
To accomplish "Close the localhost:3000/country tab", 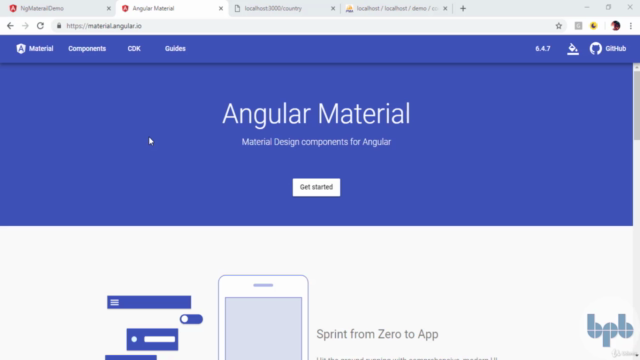I will (333, 8).
